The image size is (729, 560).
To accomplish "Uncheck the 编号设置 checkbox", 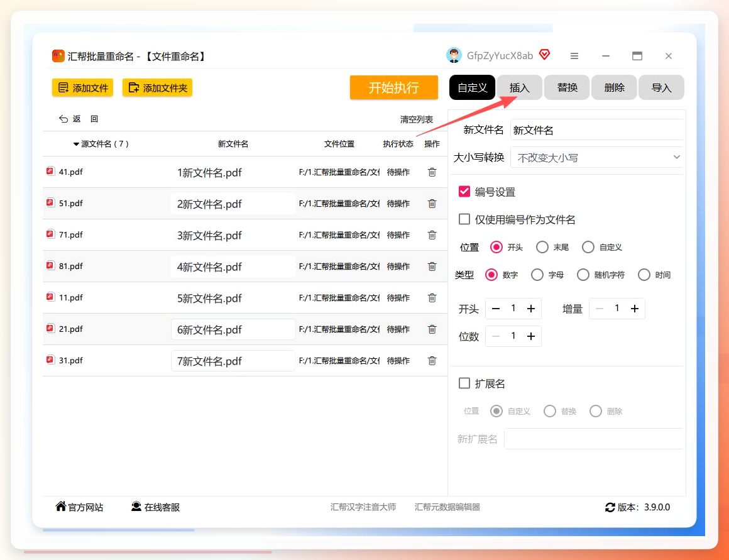I will tap(464, 192).
